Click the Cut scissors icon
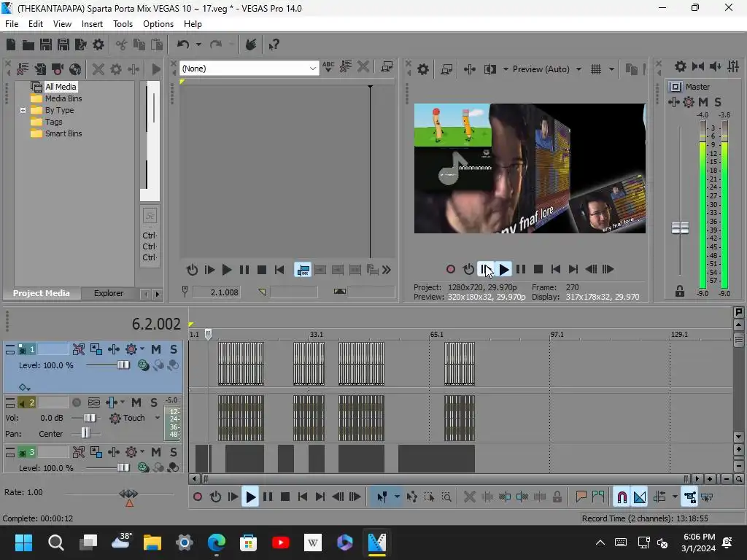This screenshot has width=747, height=560. tap(122, 44)
